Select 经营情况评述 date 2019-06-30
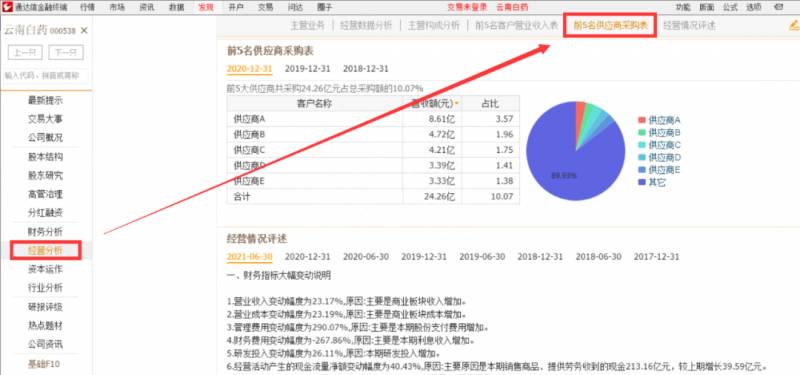 [x=482, y=257]
